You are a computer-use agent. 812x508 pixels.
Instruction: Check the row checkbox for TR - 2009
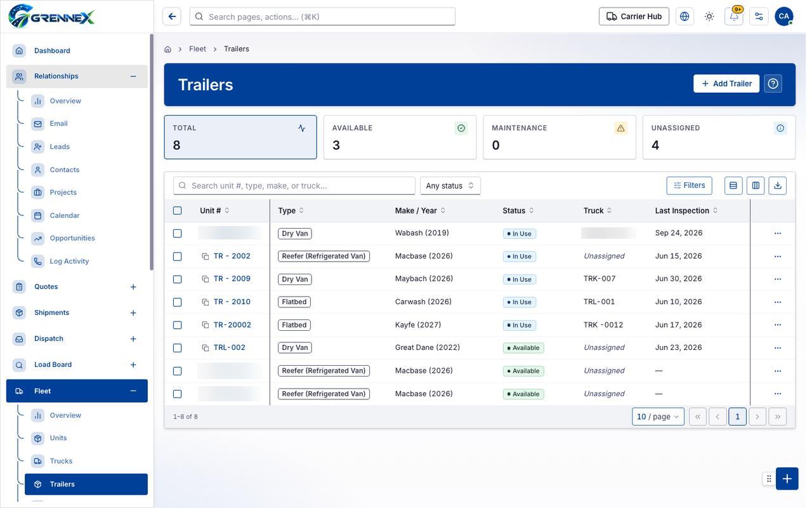[x=178, y=279]
